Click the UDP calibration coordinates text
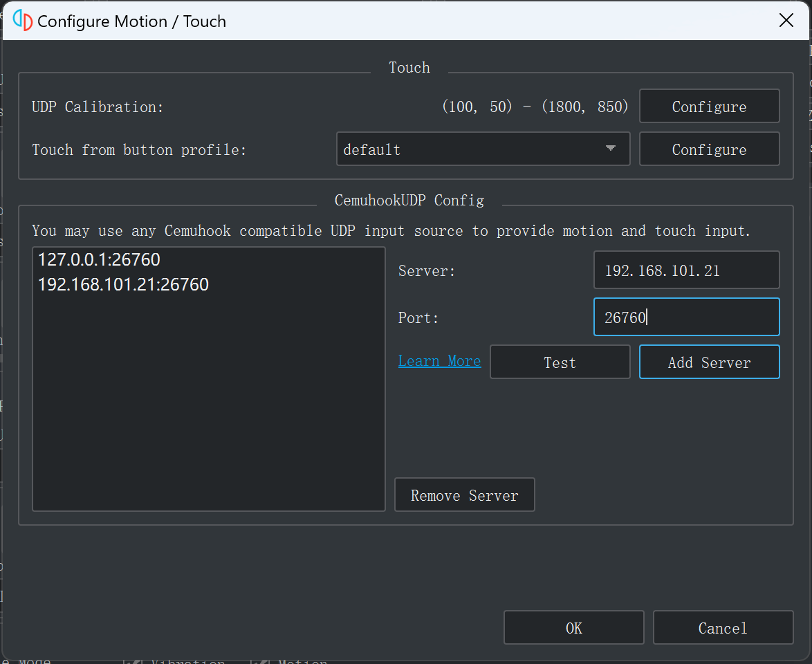Viewport: 812px width, 664px height. [x=535, y=107]
